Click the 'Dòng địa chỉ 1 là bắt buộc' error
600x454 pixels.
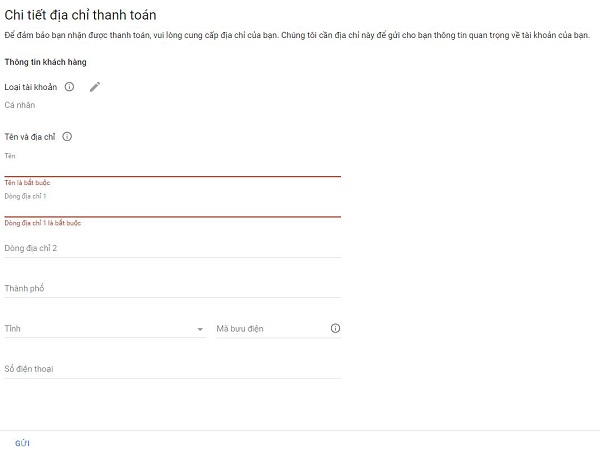pyautogui.click(x=42, y=223)
